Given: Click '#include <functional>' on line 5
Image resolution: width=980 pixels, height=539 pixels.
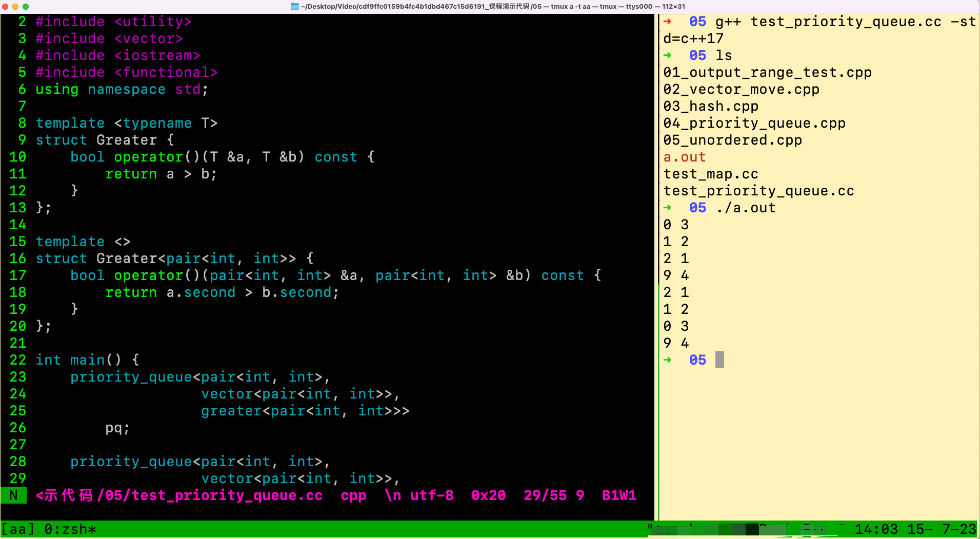Looking at the screenshot, I should click(x=127, y=72).
